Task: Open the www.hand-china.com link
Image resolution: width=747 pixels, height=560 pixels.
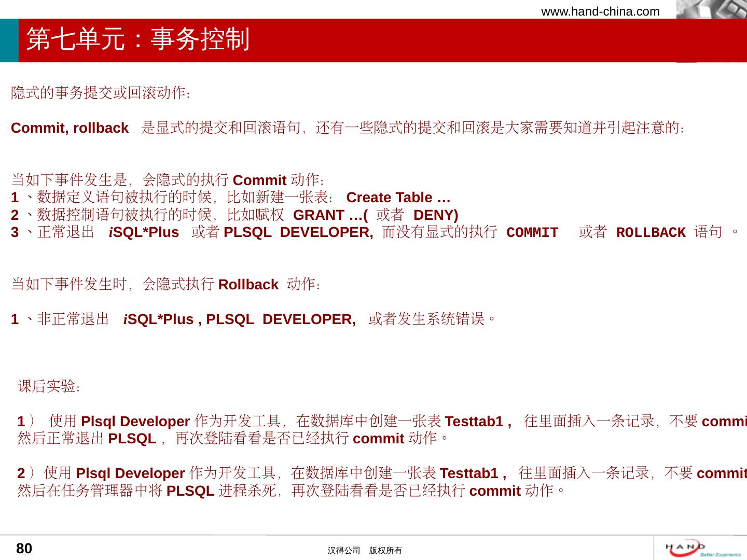Action: pyautogui.click(x=600, y=11)
